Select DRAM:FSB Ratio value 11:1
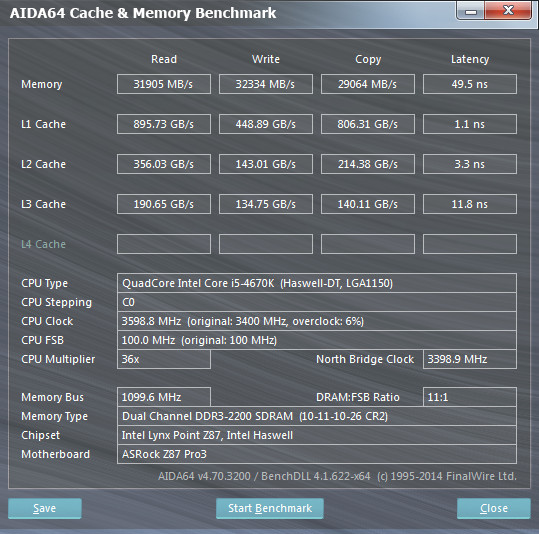Image resolution: width=539 pixels, height=534 pixels. tap(470, 397)
